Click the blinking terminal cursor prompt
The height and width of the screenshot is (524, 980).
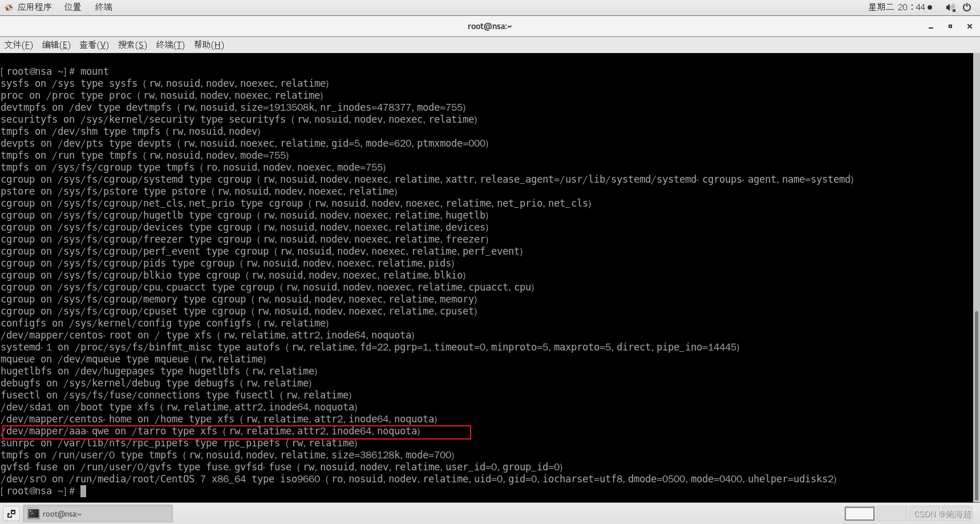point(83,491)
